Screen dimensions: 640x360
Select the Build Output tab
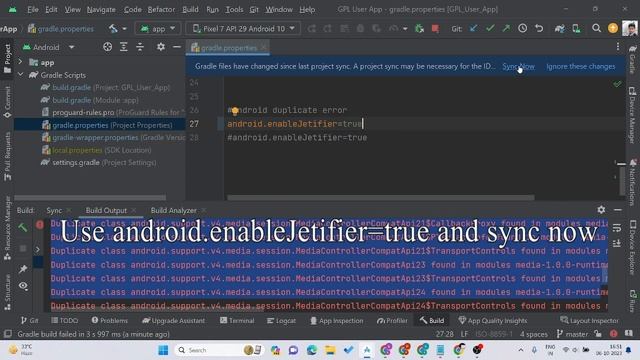[x=106, y=210]
